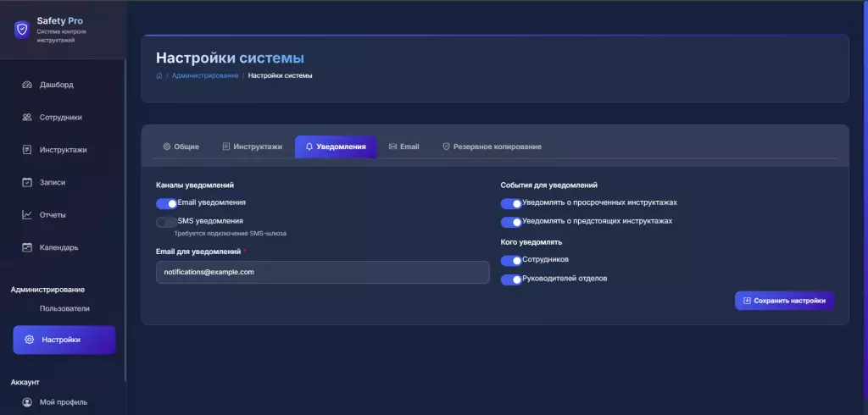Follow the Администрирование breadcrumb link
Viewport: 868px width, 415px height.
pos(205,76)
